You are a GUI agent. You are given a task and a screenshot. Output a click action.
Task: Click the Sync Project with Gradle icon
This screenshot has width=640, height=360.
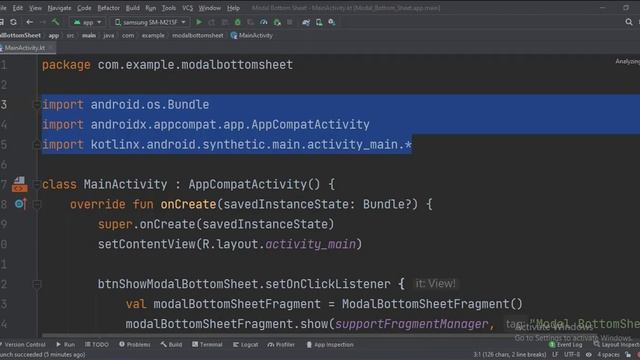pos(306,22)
